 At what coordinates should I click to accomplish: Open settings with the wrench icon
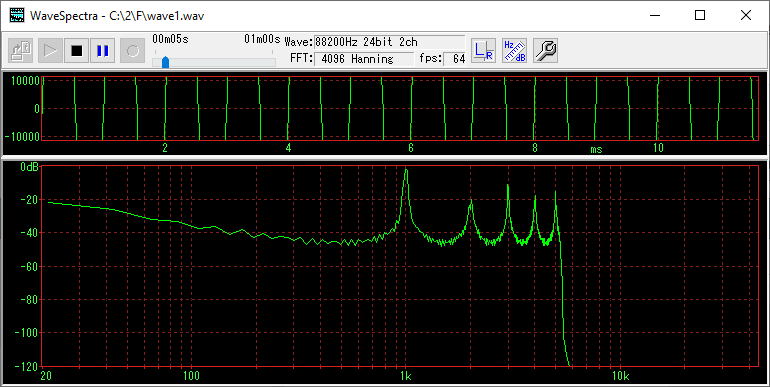click(x=546, y=51)
